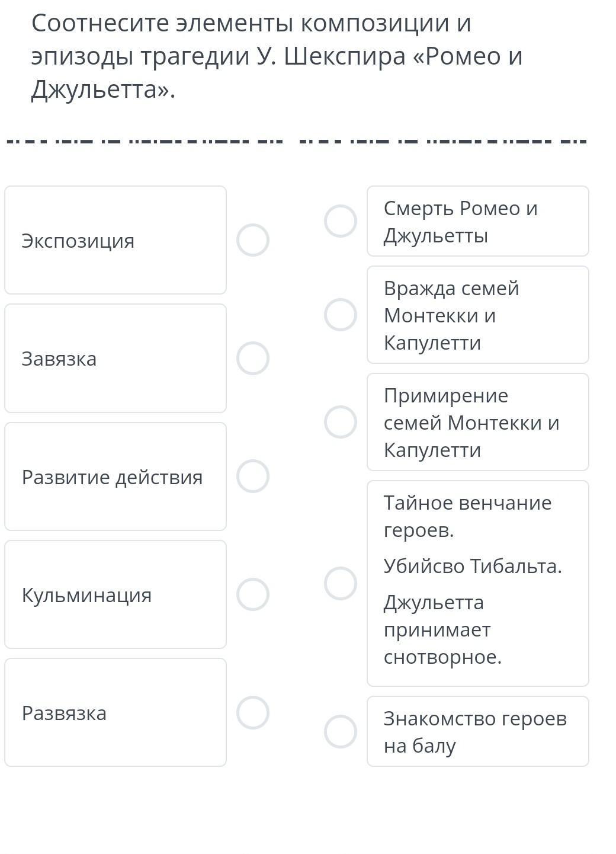
Task: Select the Тайное венчание героев answer box
Action: (x=477, y=583)
